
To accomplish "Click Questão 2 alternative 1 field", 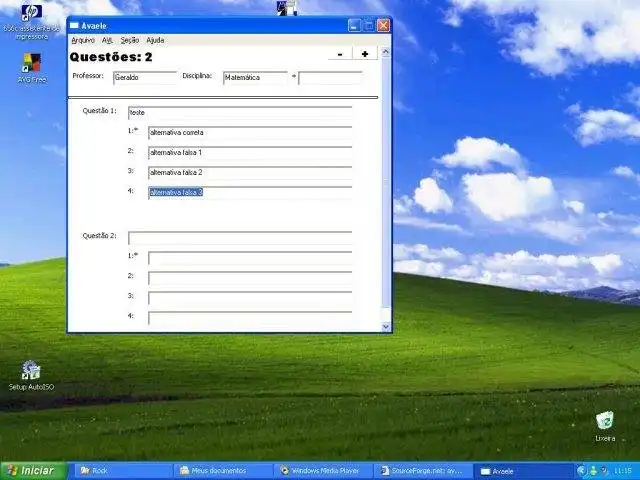I will click(250, 258).
